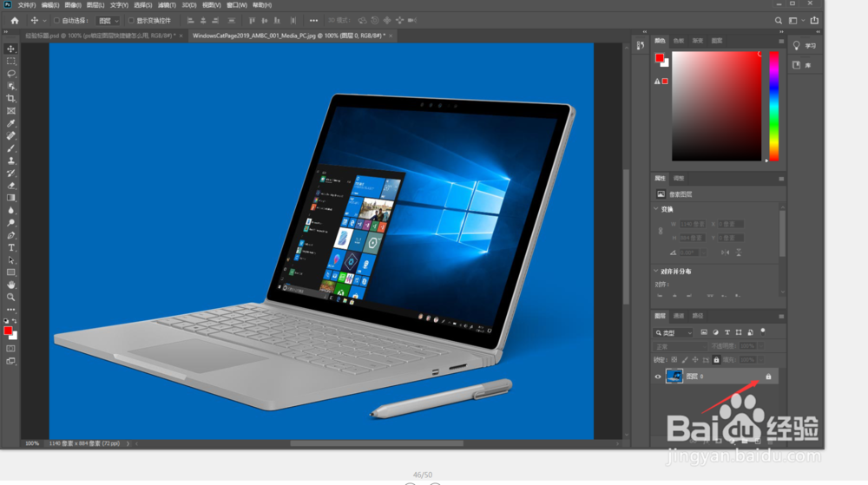Filter layers by adjustment layer icon
The image size is (868, 485).
pyautogui.click(x=715, y=332)
